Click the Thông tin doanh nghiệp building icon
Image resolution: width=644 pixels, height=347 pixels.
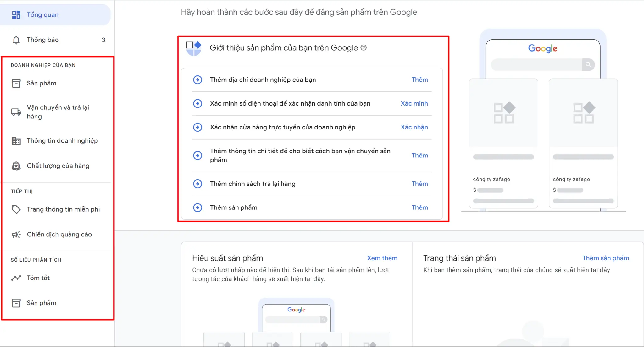pyautogui.click(x=16, y=141)
